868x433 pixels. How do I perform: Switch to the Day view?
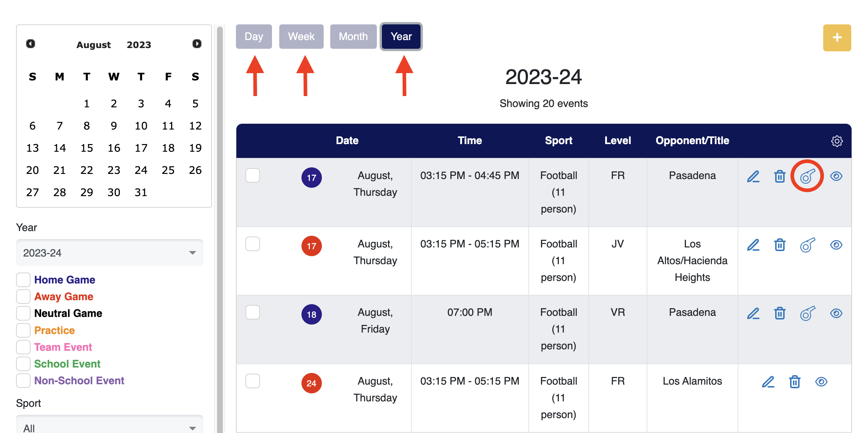click(x=254, y=37)
